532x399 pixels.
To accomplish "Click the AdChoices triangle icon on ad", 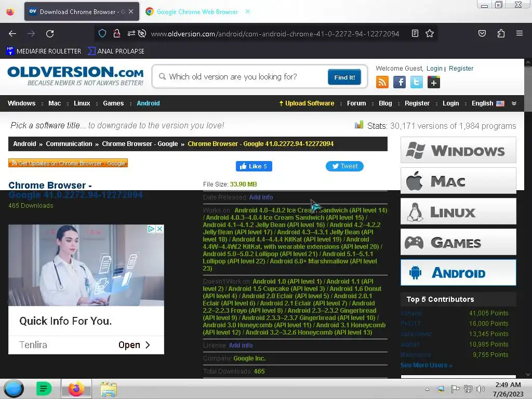I will [x=151, y=229].
